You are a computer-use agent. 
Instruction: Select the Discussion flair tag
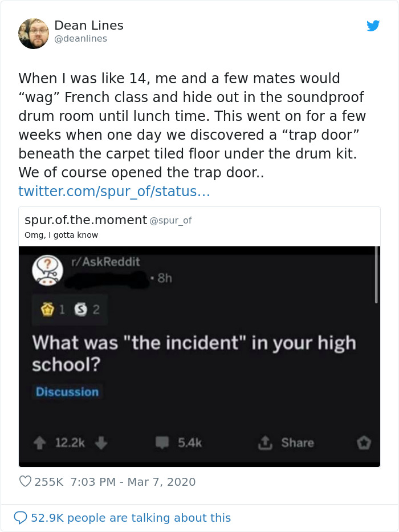pyautogui.click(x=68, y=392)
